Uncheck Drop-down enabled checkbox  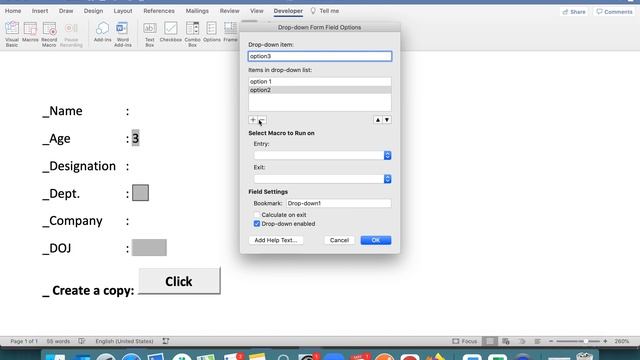click(x=257, y=224)
